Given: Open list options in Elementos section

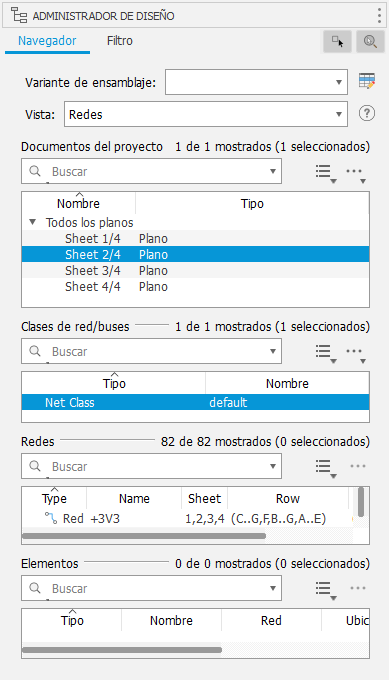Looking at the screenshot, I should (325, 590).
